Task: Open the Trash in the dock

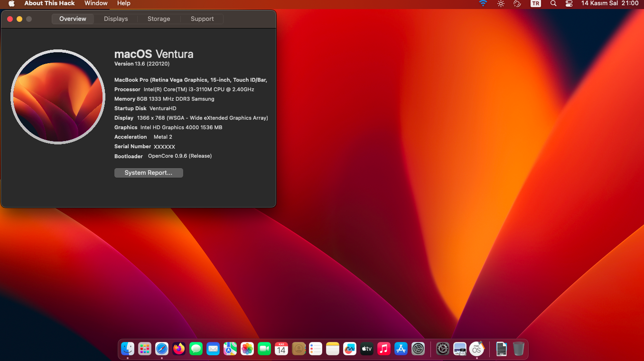Action: tap(519, 349)
